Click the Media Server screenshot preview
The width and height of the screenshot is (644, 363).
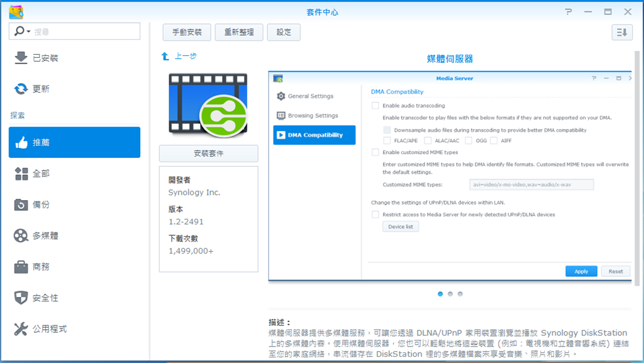[x=450, y=176]
